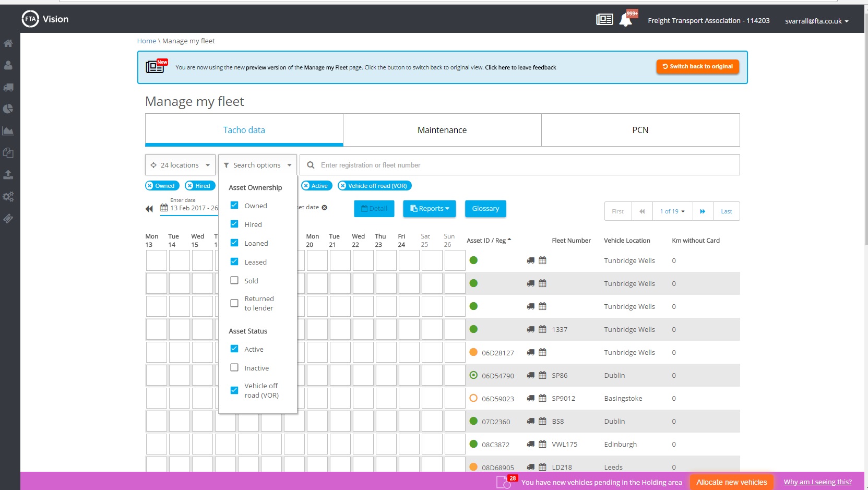The image size is (868, 490).
Task: Click Allocate new vehicles button
Action: tap(731, 482)
